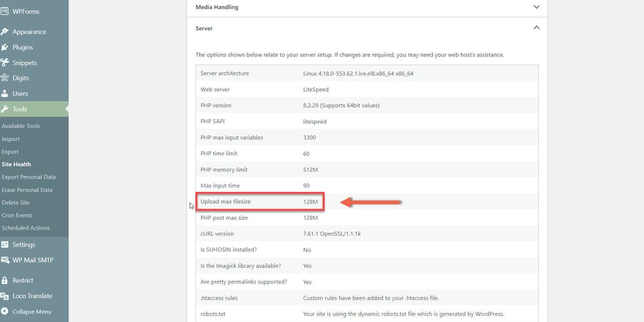Click the Digits icon in sidebar
Viewport: 644px width, 322px height.
(x=5, y=78)
